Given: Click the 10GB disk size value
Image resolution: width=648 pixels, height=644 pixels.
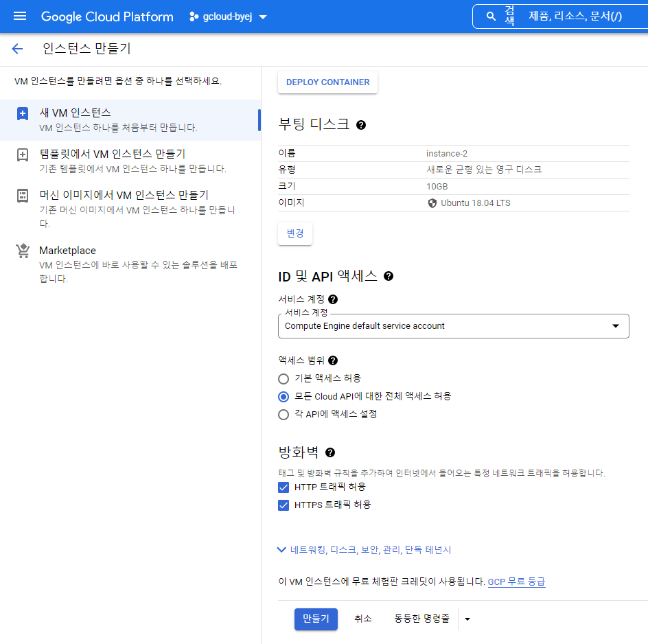Looking at the screenshot, I should (x=437, y=187).
